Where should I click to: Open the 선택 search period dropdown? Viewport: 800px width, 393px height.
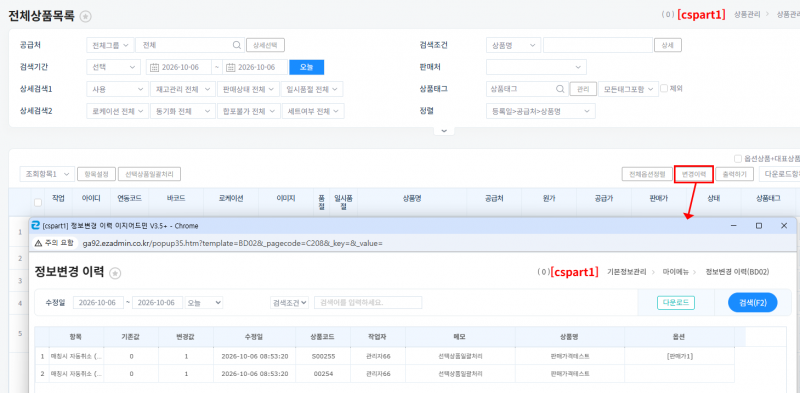(113, 67)
